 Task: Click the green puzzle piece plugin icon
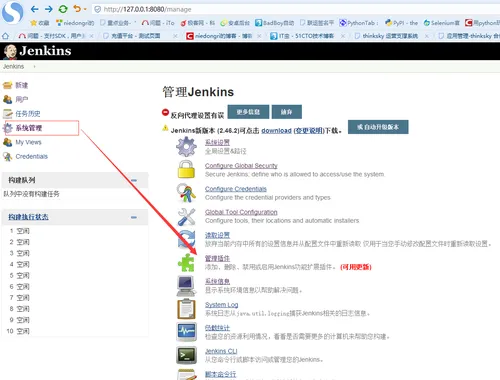tap(186, 262)
